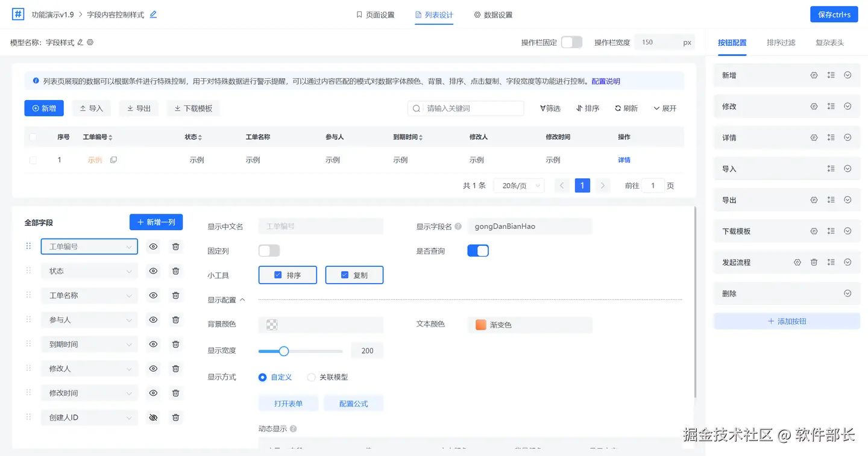This screenshot has width=868, height=456.
Task: Click the 保存ctrl+s button
Action: point(834,14)
